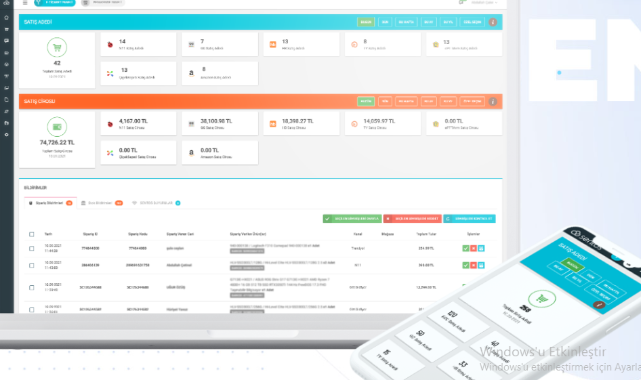Open the document page sidebar icon
This screenshot has width=641, height=380.
click(6, 99)
